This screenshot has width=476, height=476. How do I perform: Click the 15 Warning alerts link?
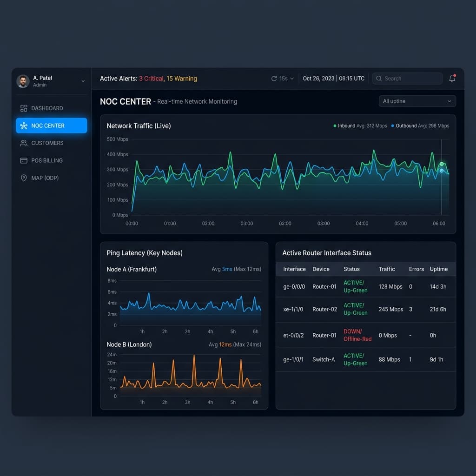(x=182, y=79)
